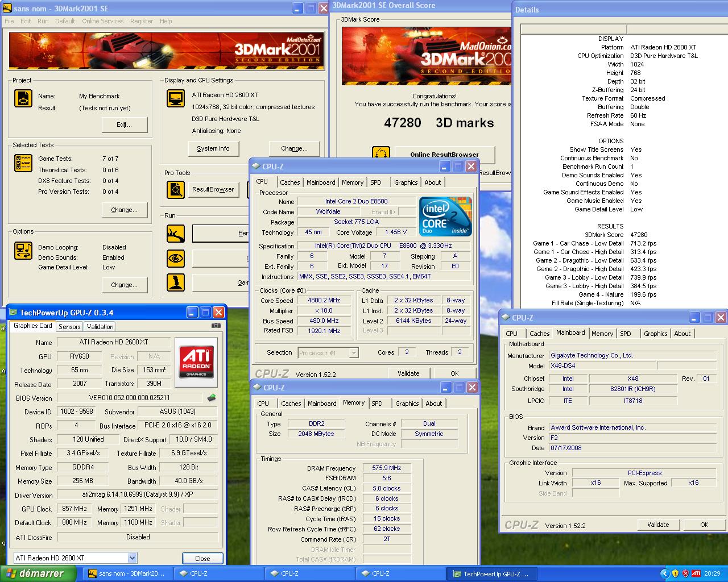The width and height of the screenshot is (728, 582).
Task: Click the ATI tray icon in system tray
Action: [x=696, y=573]
